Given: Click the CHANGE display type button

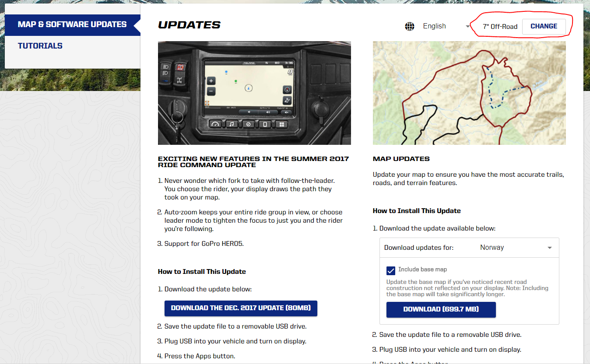Looking at the screenshot, I should (x=544, y=26).
